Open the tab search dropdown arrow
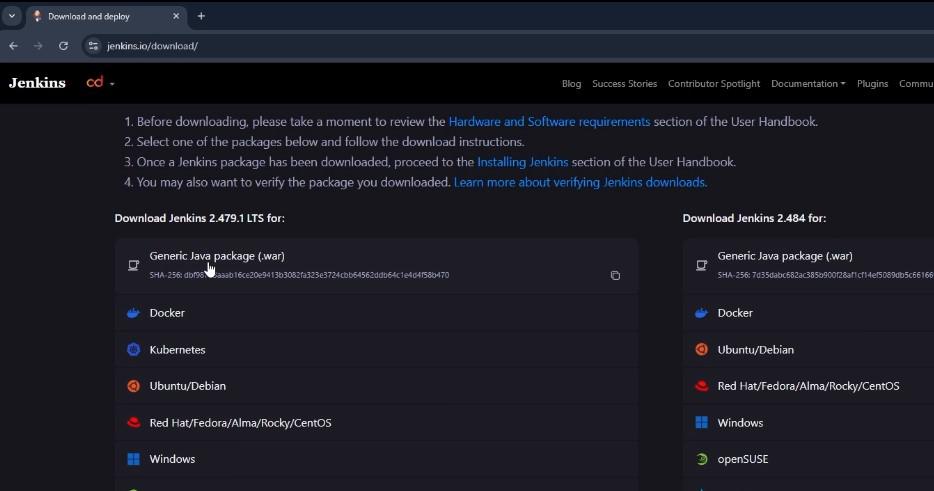 [11, 16]
